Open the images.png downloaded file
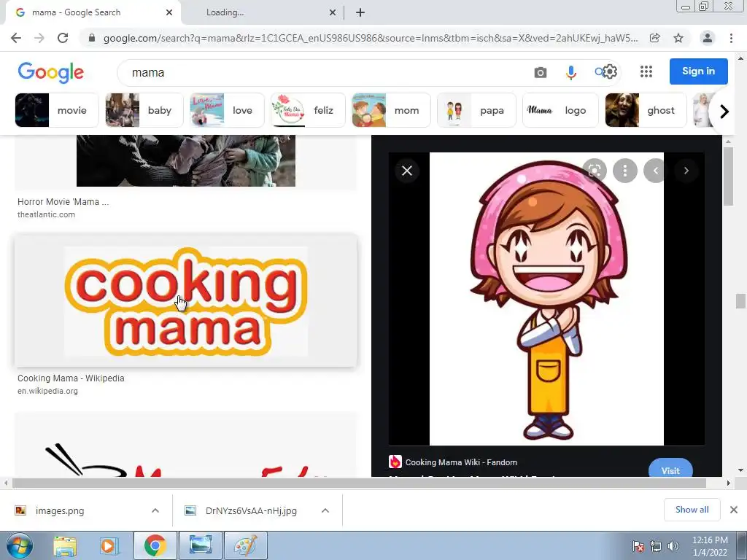The image size is (747, 560). [x=60, y=510]
